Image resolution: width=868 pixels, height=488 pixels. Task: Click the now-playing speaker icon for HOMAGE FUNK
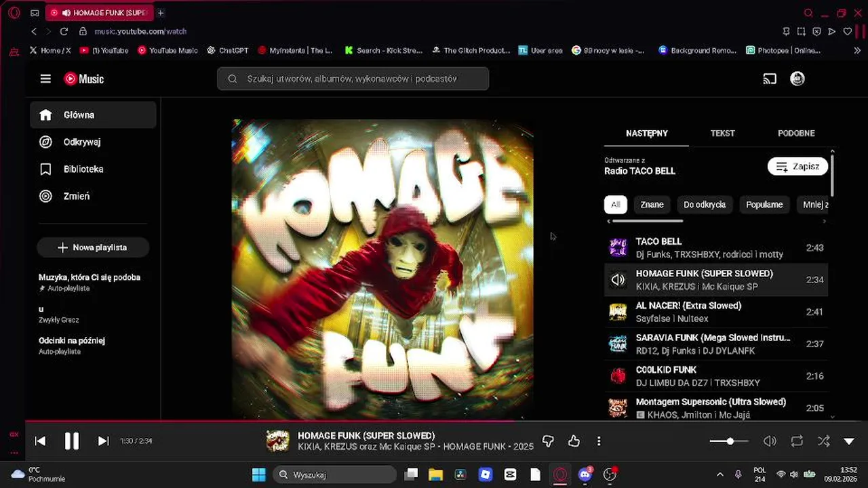tap(618, 279)
